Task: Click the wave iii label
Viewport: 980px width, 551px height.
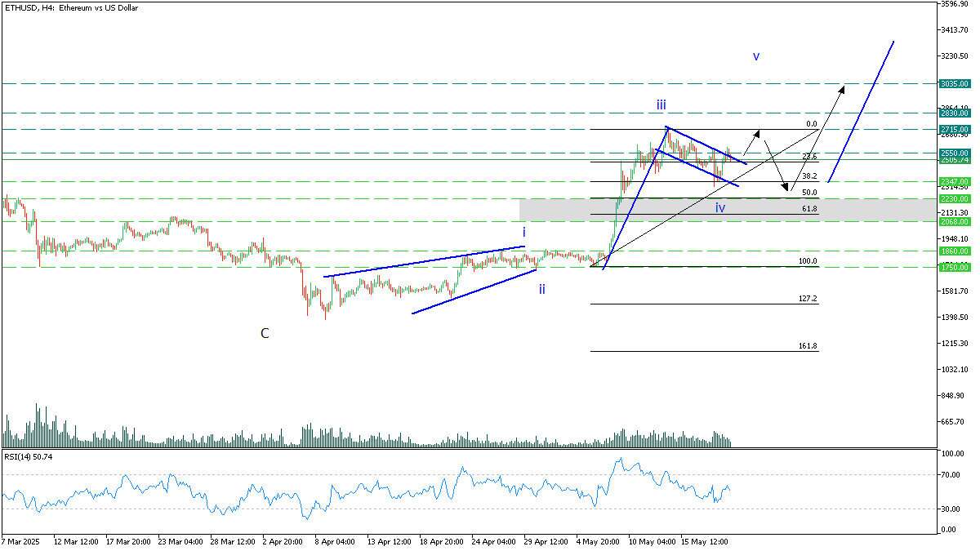Action: click(661, 104)
